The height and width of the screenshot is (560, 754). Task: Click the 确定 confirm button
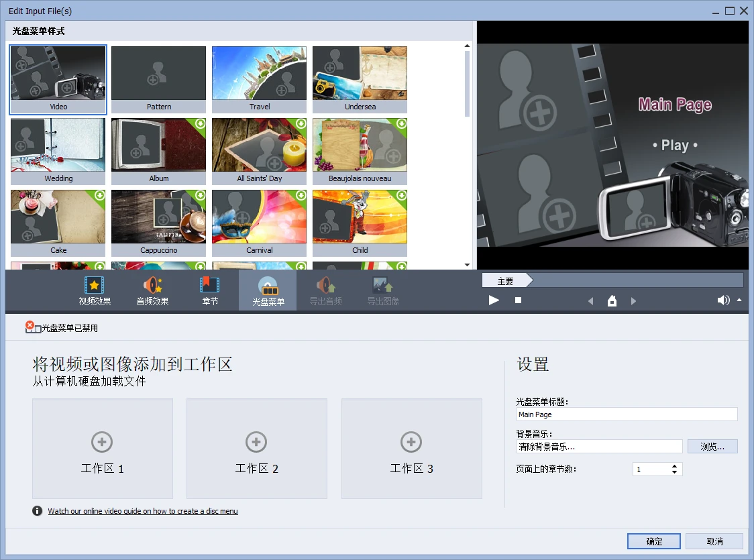(x=653, y=541)
